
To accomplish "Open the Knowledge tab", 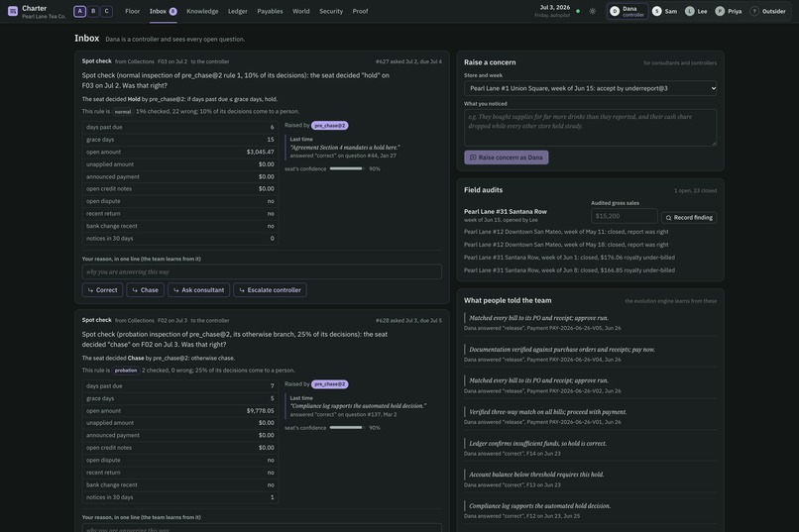I will (x=202, y=11).
